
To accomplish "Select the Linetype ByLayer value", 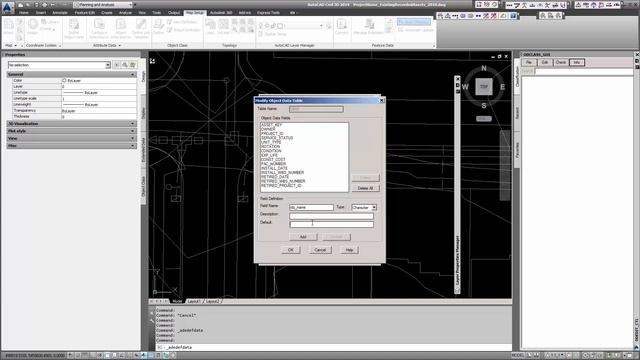I will click(99, 93).
